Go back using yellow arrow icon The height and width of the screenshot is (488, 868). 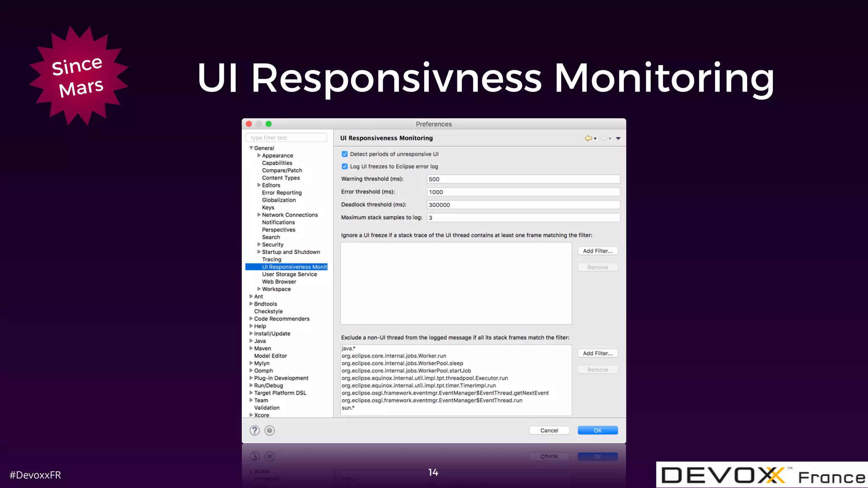click(588, 138)
